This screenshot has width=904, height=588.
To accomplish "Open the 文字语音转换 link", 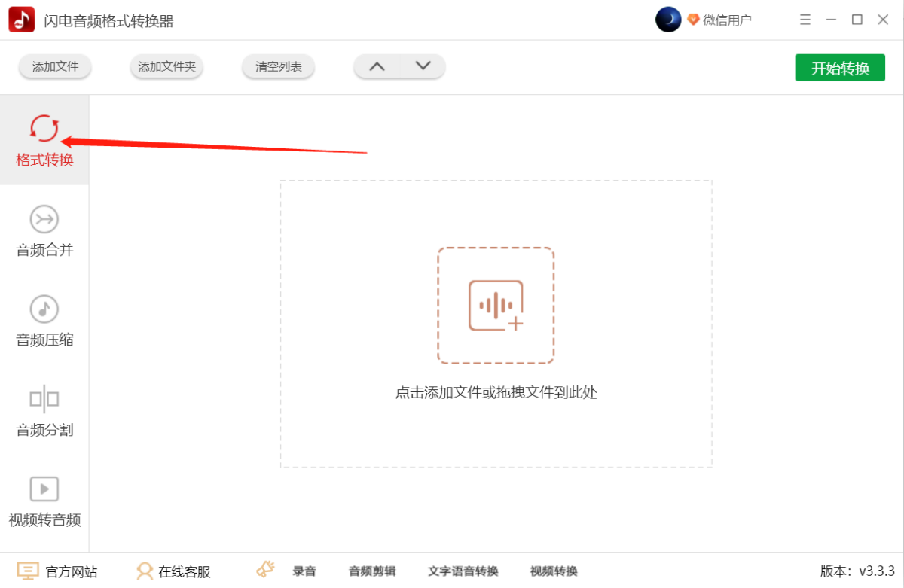I will pyautogui.click(x=463, y=571).
